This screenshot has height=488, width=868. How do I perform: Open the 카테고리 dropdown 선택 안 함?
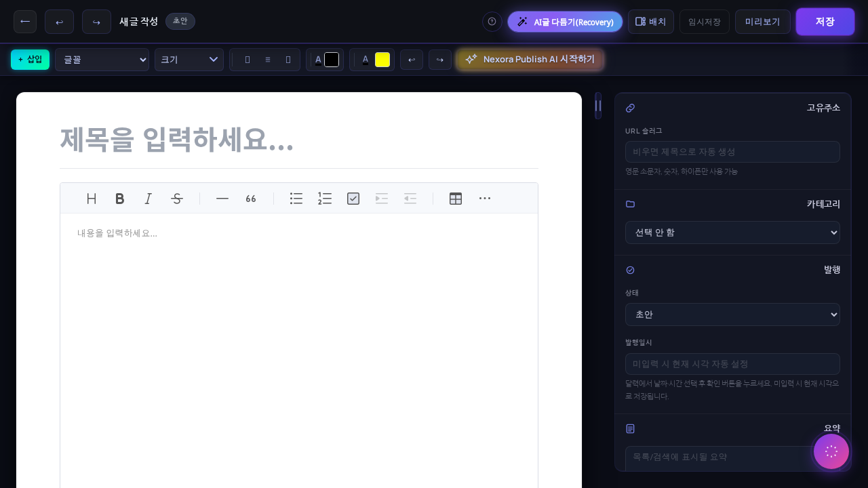(732, 232)
